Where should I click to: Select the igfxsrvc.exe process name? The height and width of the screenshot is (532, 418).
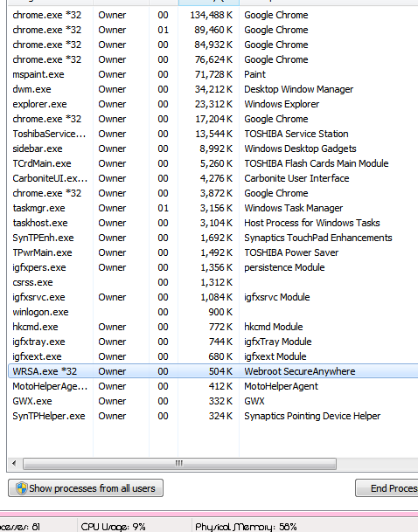(38, 297)
